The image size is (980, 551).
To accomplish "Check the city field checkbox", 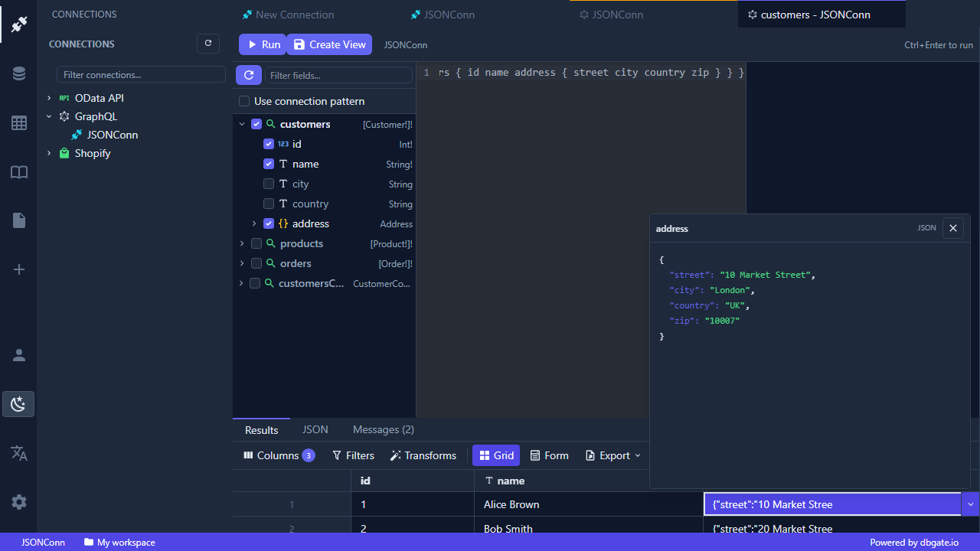I will point(269,184).
